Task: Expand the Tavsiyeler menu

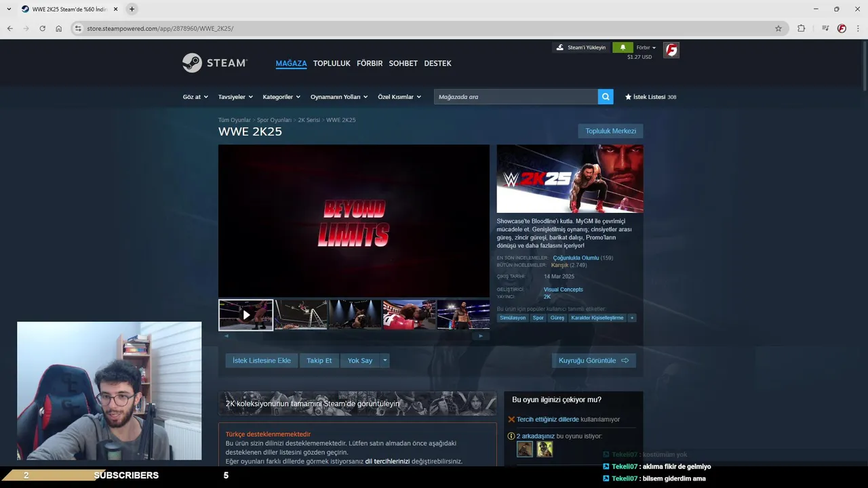Action: click(x=235, y=97)
